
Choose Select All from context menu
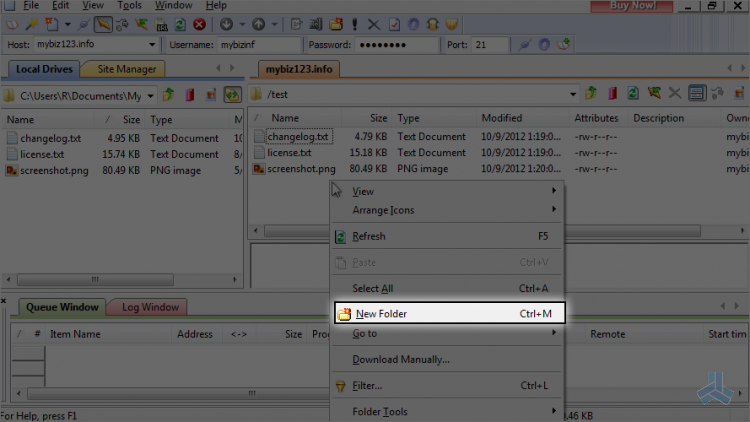point(447,289)
